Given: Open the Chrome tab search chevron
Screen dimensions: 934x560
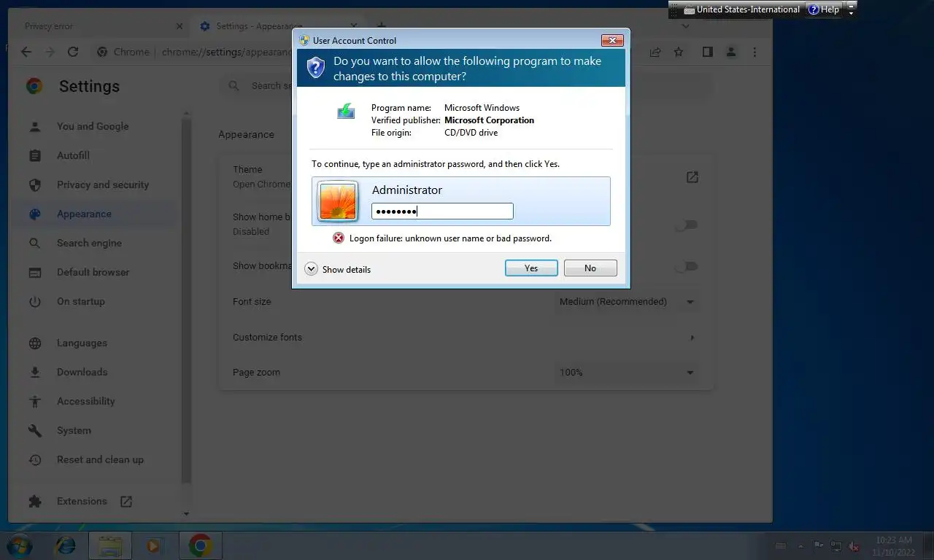Looking at the screenshot, I should 685,26.
